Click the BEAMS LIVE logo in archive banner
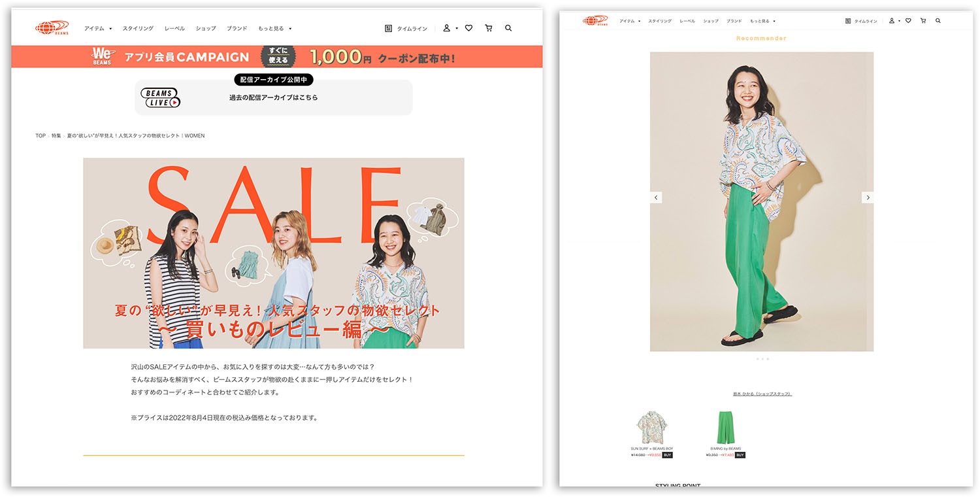This screenshot has height=497, width=980. [x=161, y=98]
